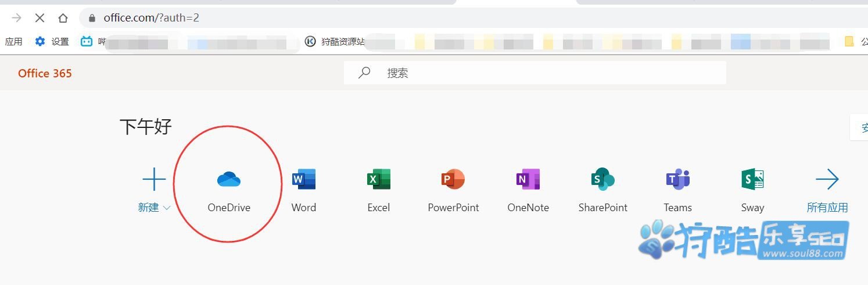868x285 pixels.
Task: Click the PowerPoint text label
Action: (453, 208)
